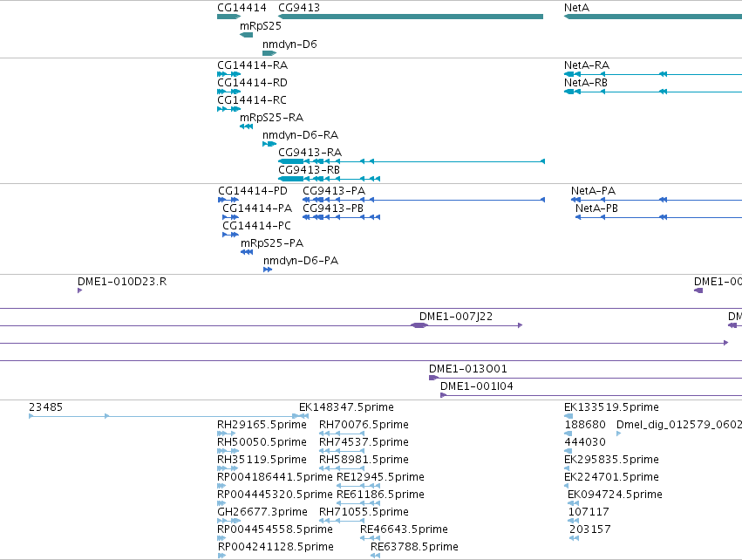Select EST GH26677.3prime
Screen dimensions: 742x560
[262, 513]
